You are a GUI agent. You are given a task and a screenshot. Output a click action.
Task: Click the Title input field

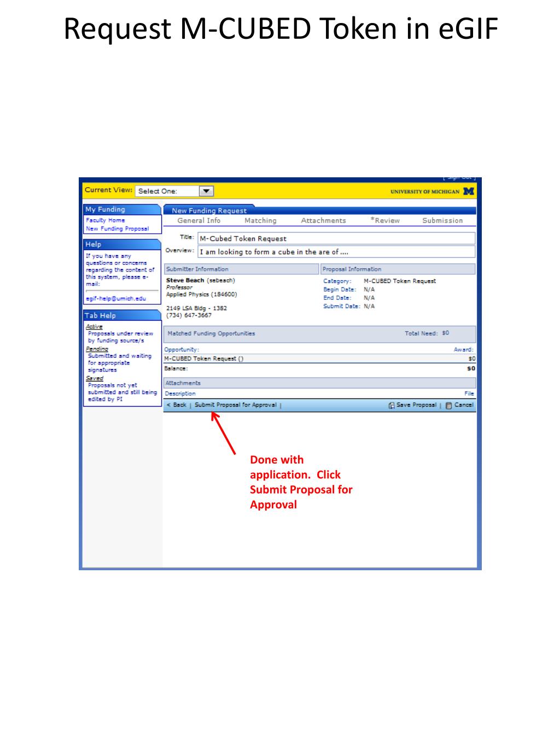pyautogui.click(x=336, y=239)
